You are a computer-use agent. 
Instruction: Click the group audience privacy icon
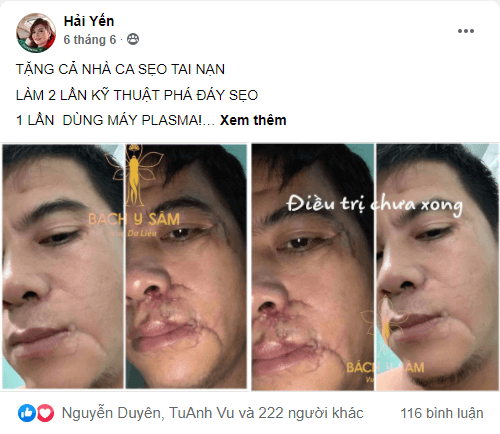pos(133,39)
